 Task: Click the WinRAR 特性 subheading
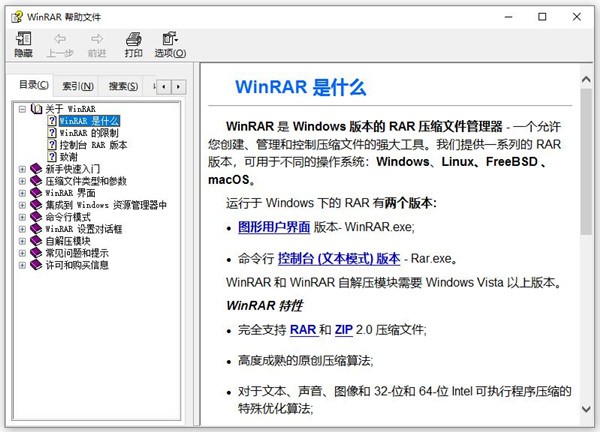pos(264,305)
